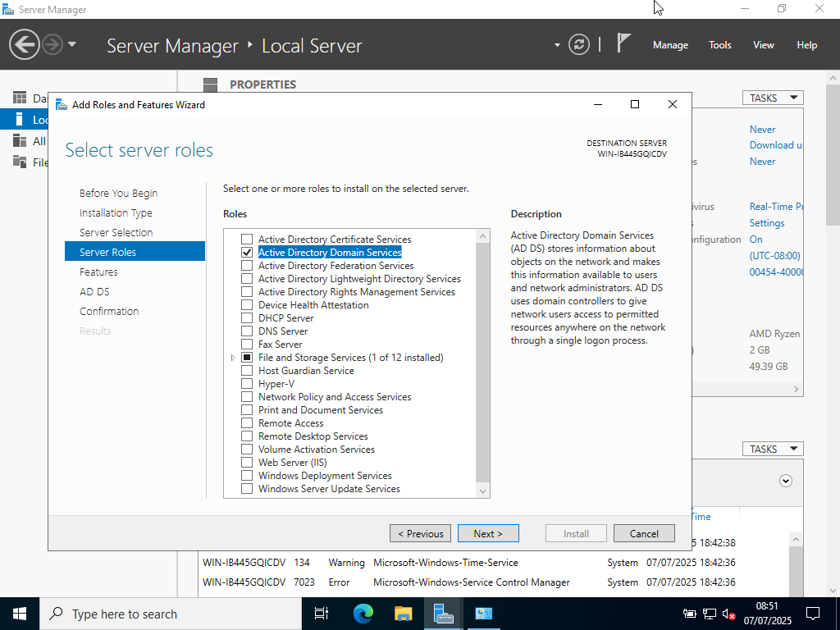Enable the DNS Server role checkbox
840x630 pixels.
point(247,331)
